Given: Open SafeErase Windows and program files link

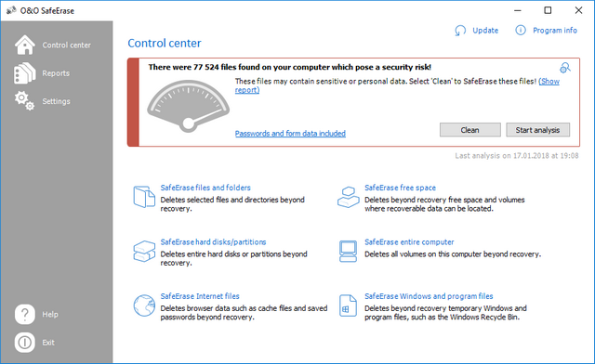Looking at the screenshot, I should [429, 296].
